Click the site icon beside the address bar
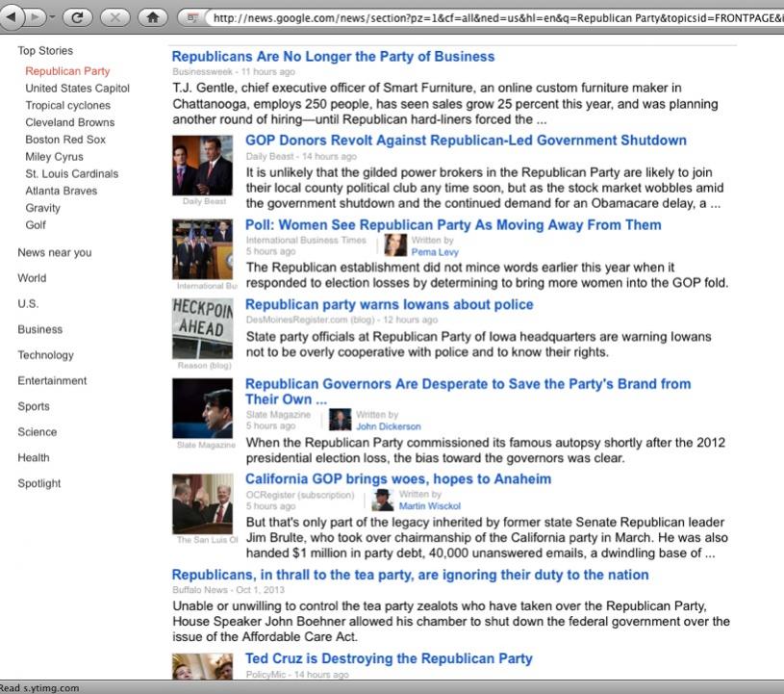 click(192, 18)
